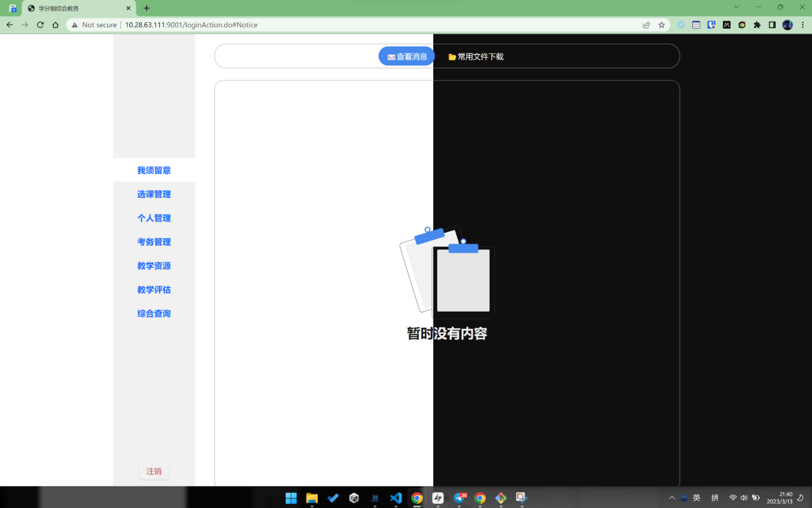Select 我须留意 in the sidebar
812x508 pixels.
tap(154, 170)
